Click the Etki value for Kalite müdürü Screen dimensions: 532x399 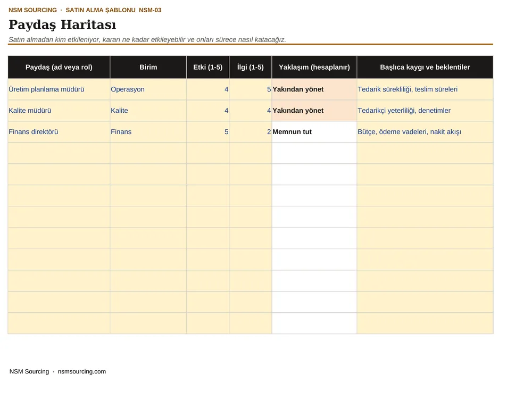click(208, 111)
